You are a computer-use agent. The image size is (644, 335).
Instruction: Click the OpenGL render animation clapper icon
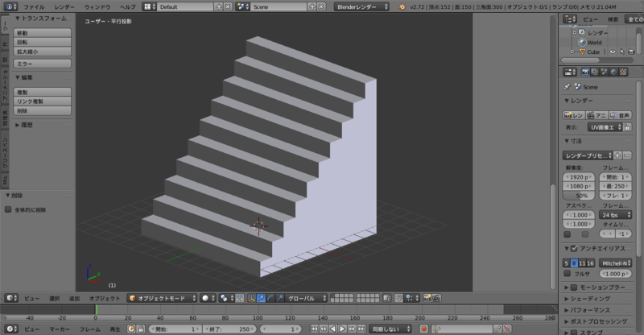(436, 298)
